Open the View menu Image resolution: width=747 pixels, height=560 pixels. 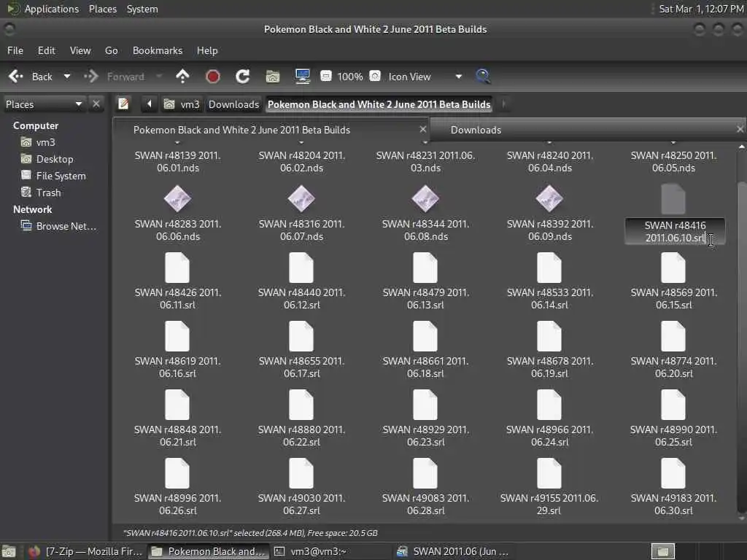(x=80, y=50)
